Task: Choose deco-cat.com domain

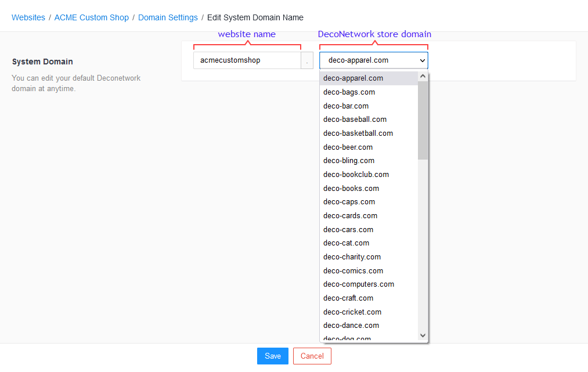Action: pyautogui.click(x=369, y=243)
